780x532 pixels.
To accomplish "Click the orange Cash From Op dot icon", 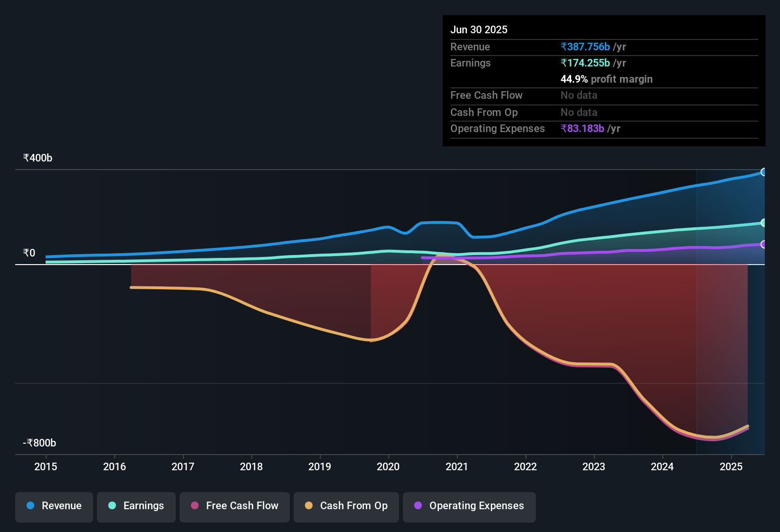I will click(308, 506).
